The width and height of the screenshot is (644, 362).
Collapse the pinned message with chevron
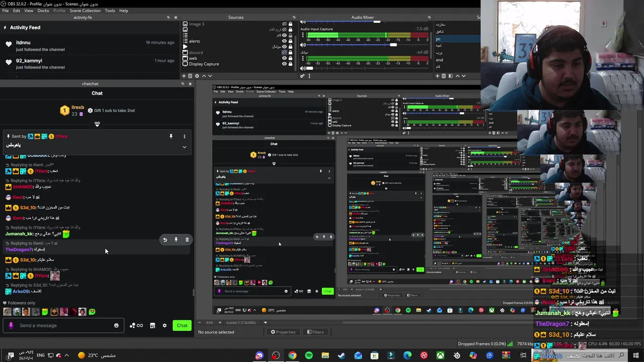click(184, 147)
